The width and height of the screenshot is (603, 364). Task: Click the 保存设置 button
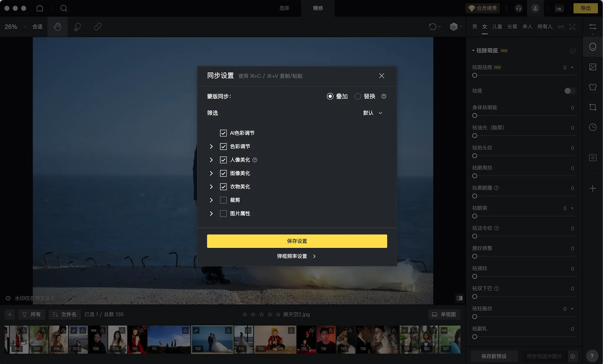tap(297, 241)
